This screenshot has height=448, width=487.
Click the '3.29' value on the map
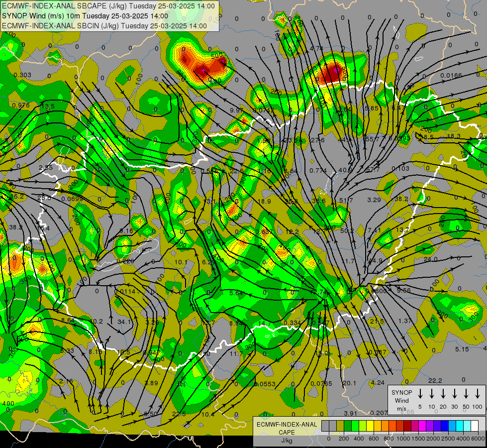pos(374,200)
